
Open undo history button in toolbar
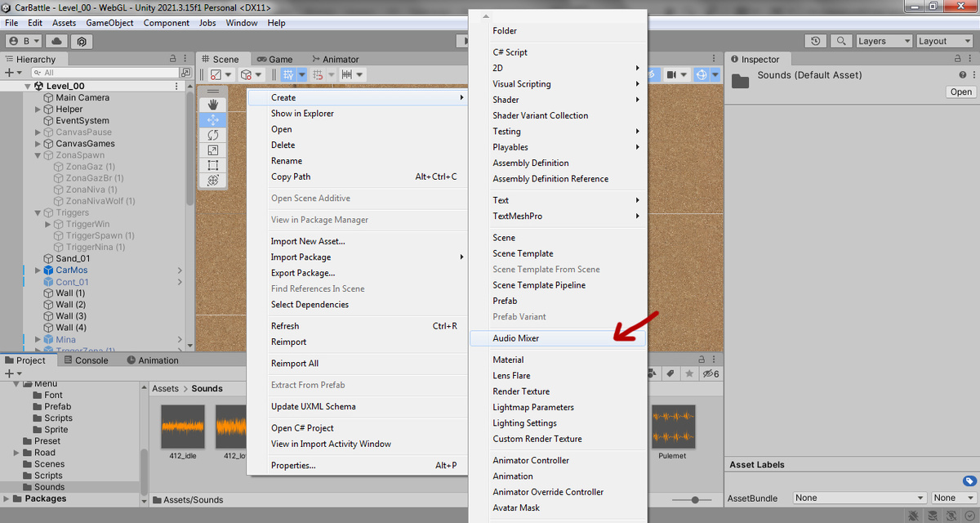[x=816, y=41]
